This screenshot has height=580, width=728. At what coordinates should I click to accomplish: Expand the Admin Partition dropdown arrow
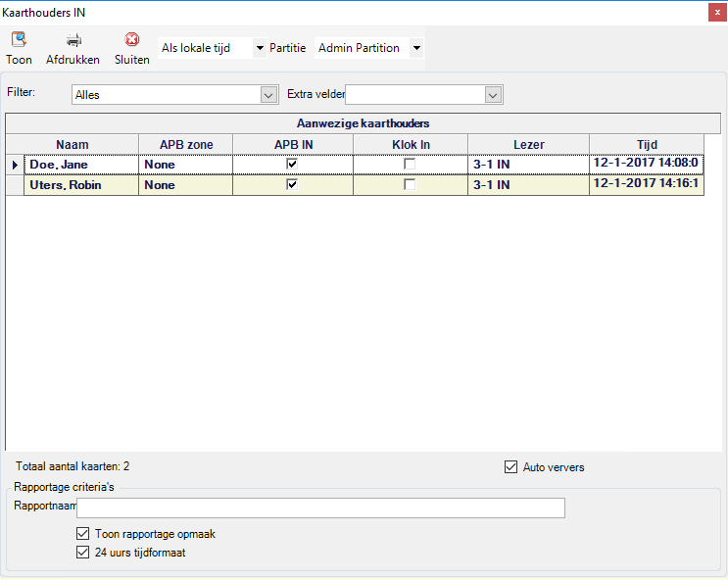click(417, 48)
